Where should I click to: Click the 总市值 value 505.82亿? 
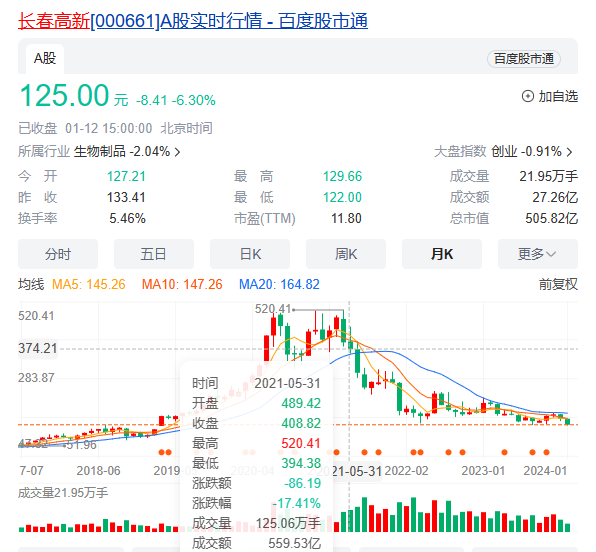(x=552, y=219)
